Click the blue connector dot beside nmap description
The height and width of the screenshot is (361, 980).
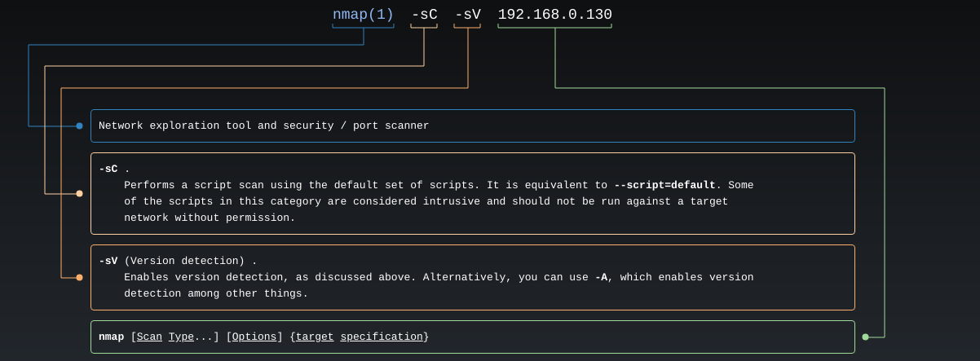(79, 126)
